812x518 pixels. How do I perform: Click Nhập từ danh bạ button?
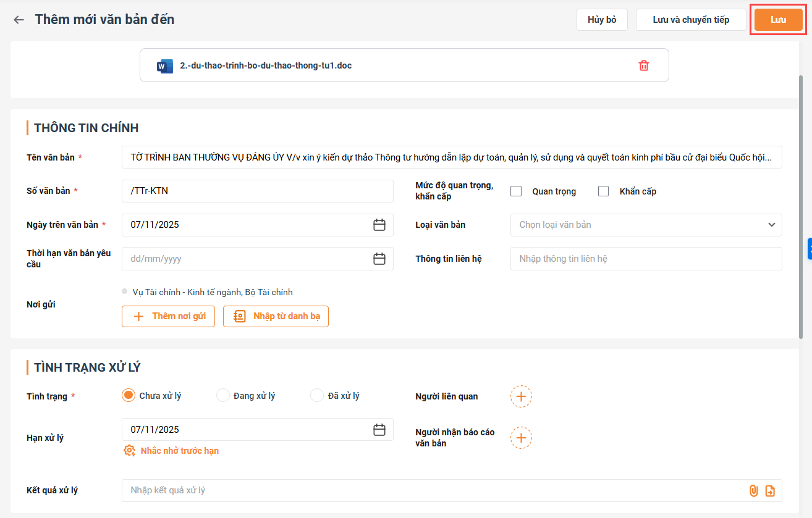(x=276, y=316)
